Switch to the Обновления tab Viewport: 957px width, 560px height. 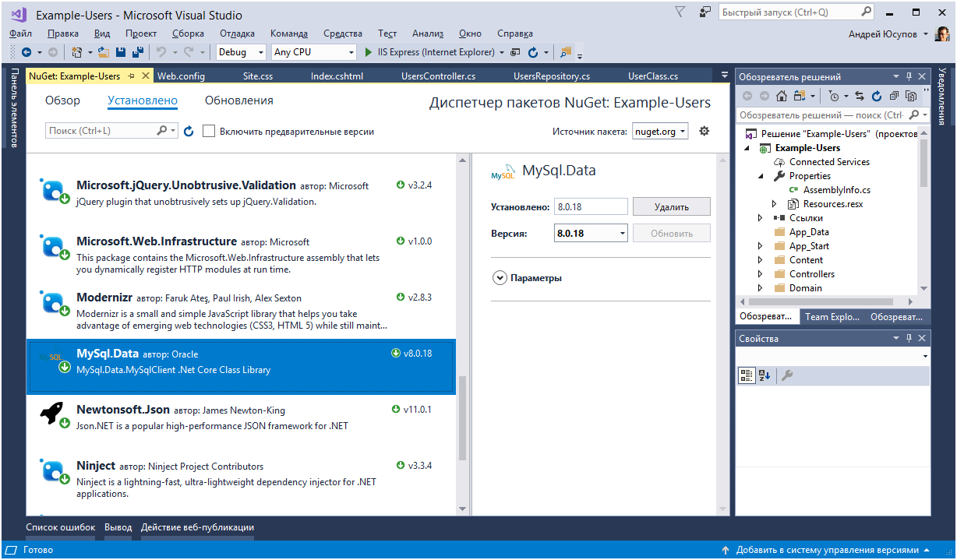pyautogui.click(x=239, y=100)
